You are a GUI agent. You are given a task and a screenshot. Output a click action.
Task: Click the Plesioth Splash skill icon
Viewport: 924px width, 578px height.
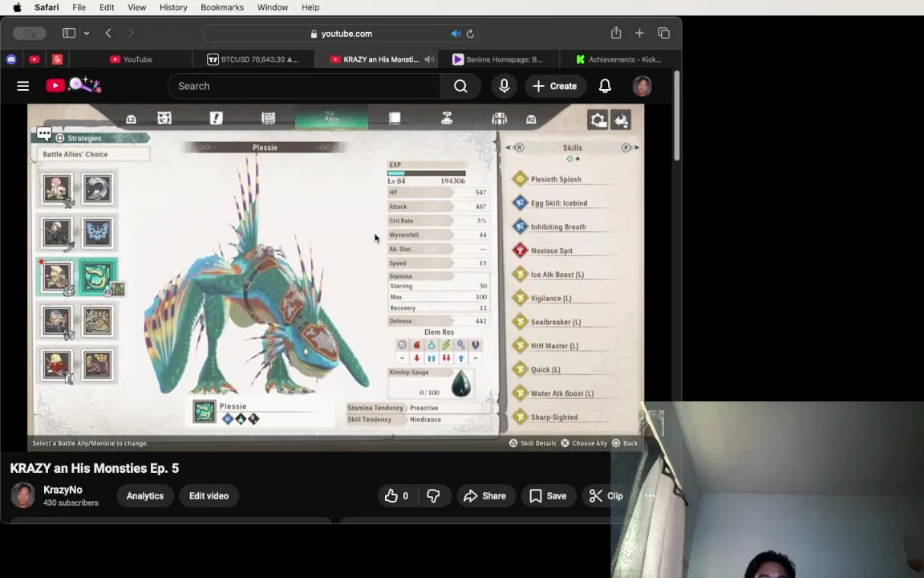click(520, 179)
